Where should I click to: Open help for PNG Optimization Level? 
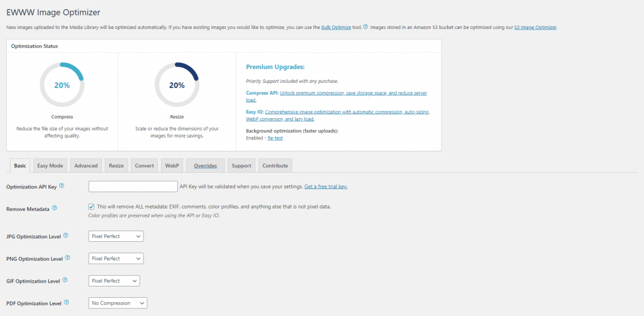(x=68, y=258)
